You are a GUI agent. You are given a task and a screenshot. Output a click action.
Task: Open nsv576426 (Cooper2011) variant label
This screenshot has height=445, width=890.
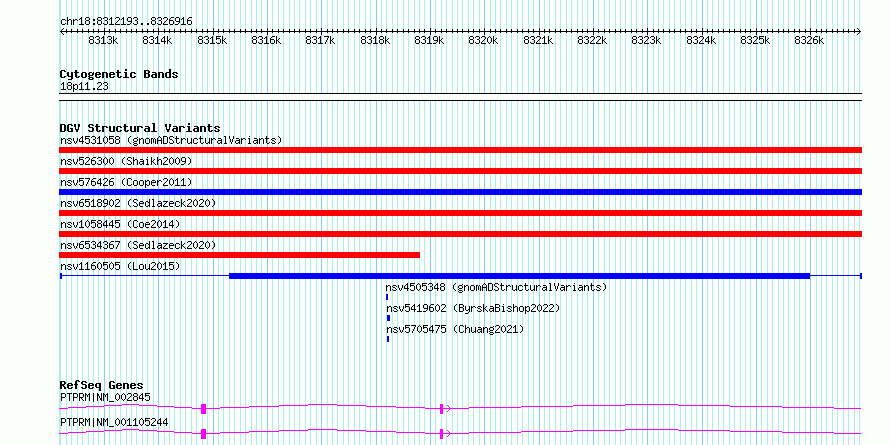click(x=126, y=182)
